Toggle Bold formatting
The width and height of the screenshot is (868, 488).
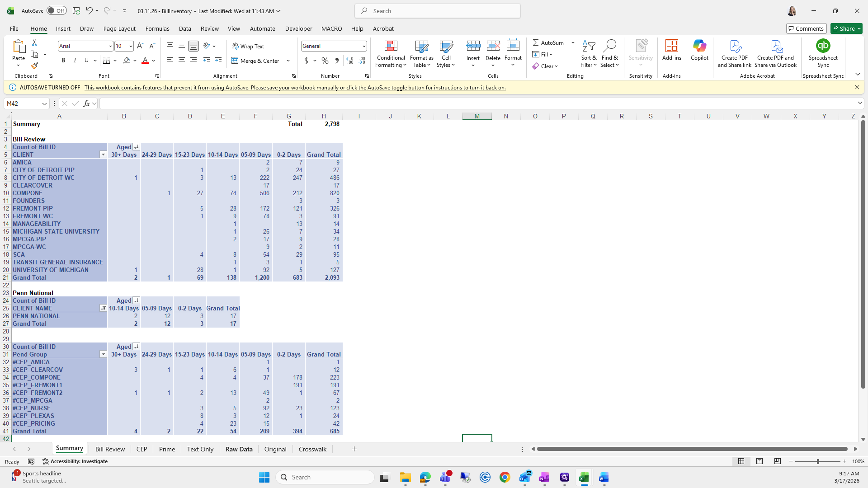[x=63, y=61]
